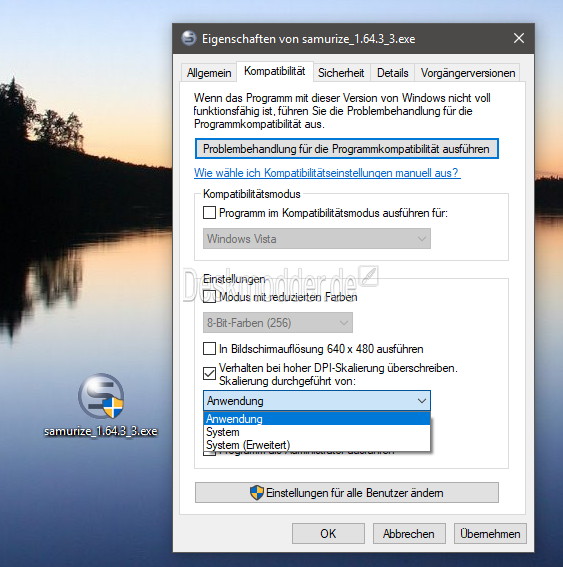The height and width of the screenshot is (567, 563).
Task: Click the Samurize icon in dialog title bar
Action: click(x=189, y=38)
